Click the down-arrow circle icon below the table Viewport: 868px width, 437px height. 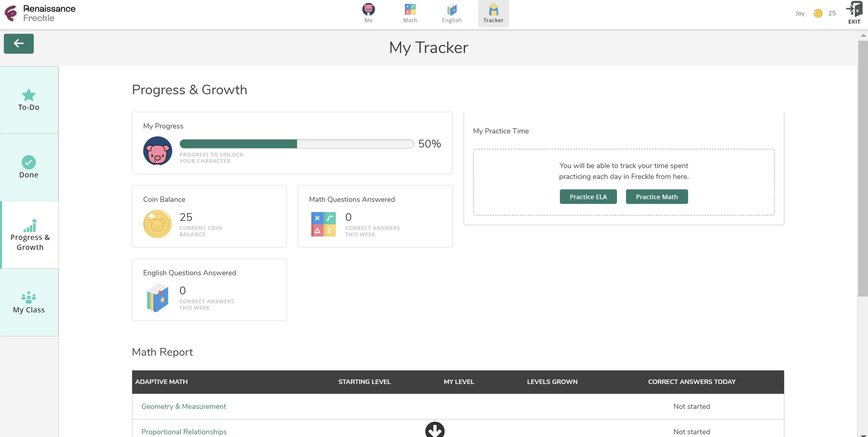pos(435,430)
